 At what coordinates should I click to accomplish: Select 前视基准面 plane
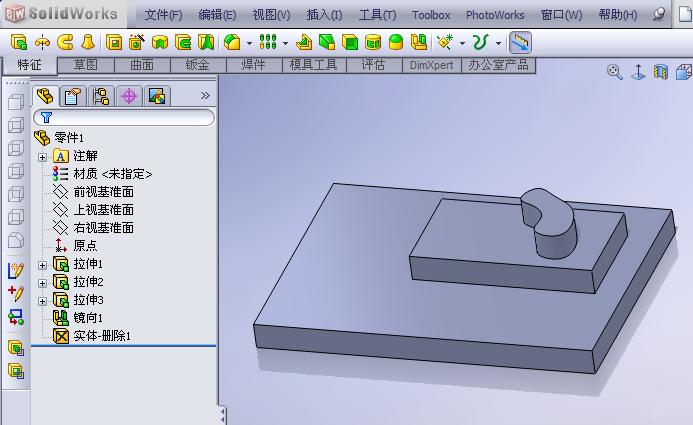point(93,192)
